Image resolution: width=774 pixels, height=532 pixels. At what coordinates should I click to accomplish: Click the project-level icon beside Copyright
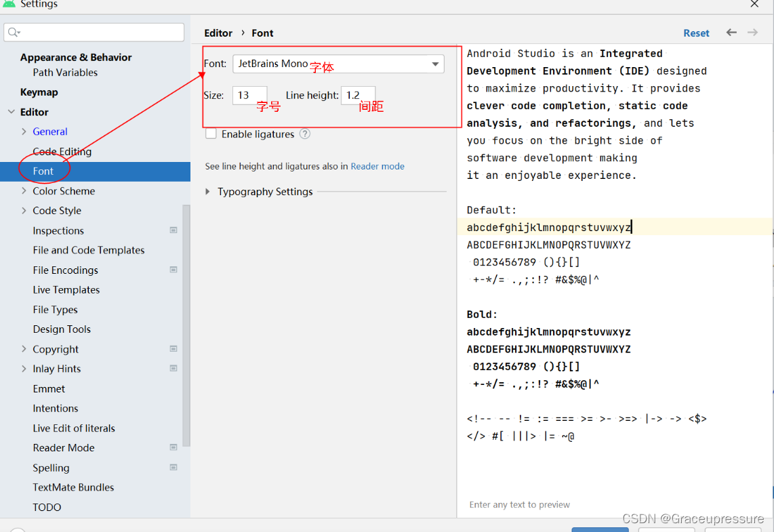[x=174, y=348]
